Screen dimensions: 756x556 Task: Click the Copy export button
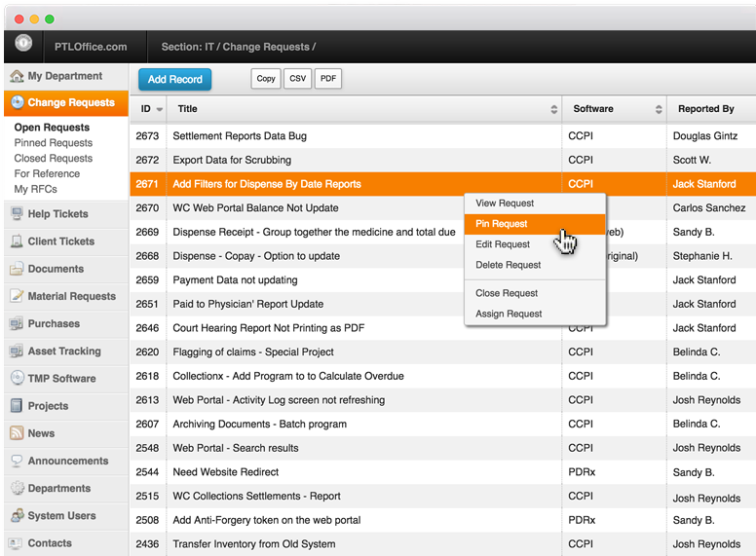click(266, 79)
